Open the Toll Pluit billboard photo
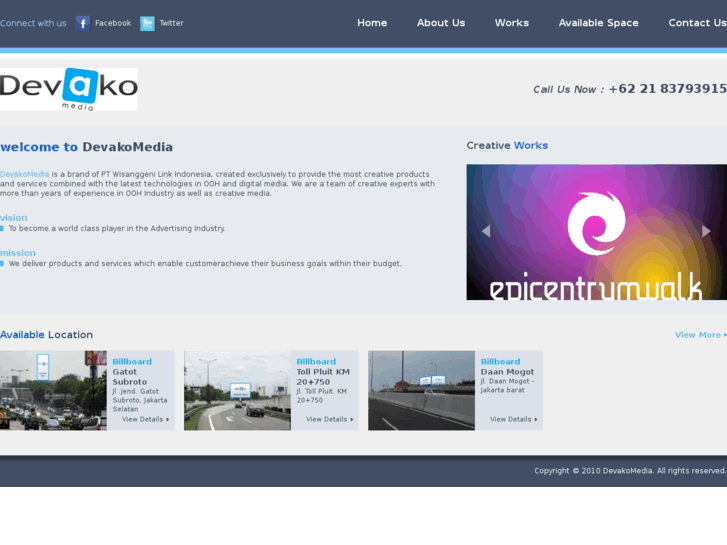This screenshot has width=727, height=545. pos(237,391)
